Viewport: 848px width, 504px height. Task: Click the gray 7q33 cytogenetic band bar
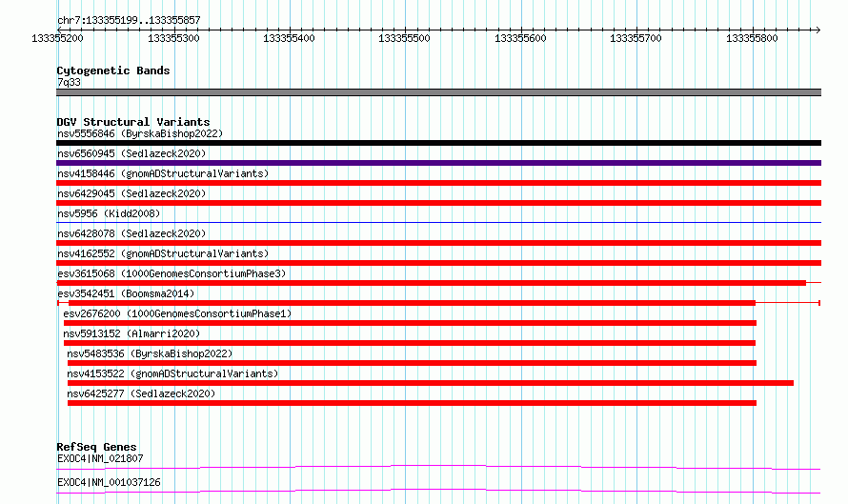[438, 92]
